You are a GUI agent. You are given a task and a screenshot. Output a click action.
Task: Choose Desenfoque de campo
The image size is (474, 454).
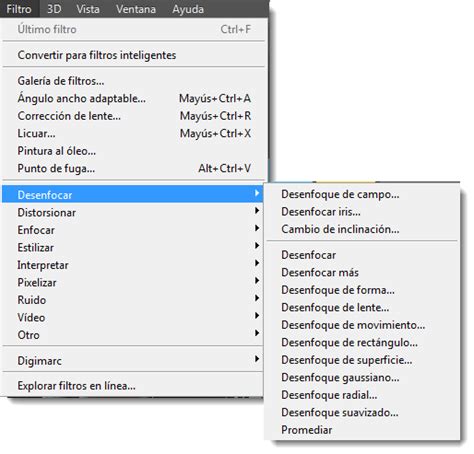[x=362, y=194]
